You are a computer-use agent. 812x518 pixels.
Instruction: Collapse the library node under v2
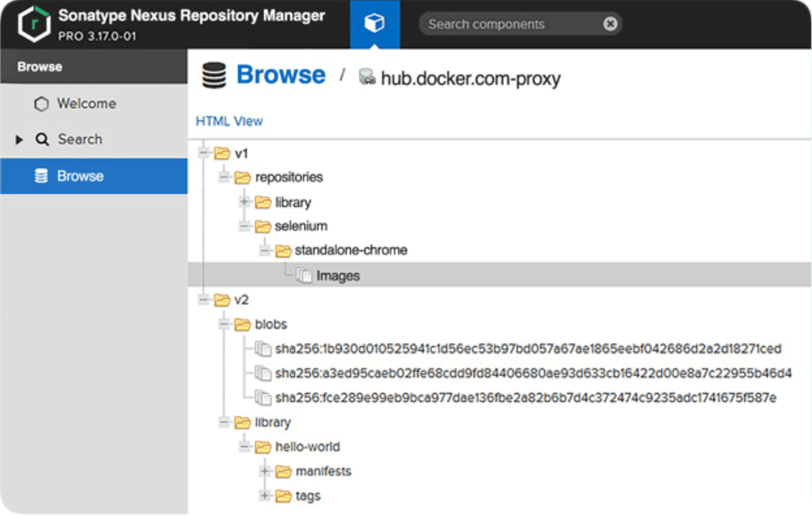tap(224, 422)
